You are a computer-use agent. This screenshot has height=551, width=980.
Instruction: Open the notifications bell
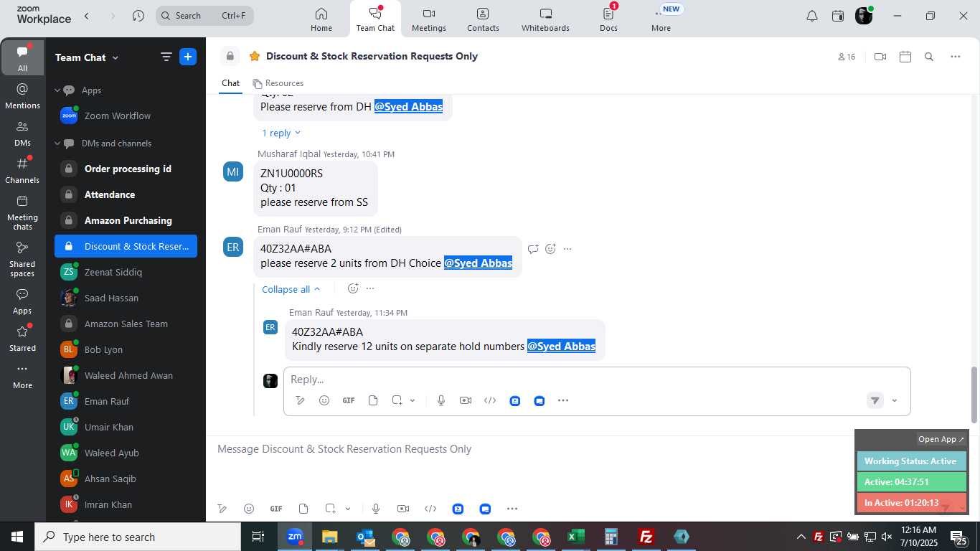tap(812, 16)
